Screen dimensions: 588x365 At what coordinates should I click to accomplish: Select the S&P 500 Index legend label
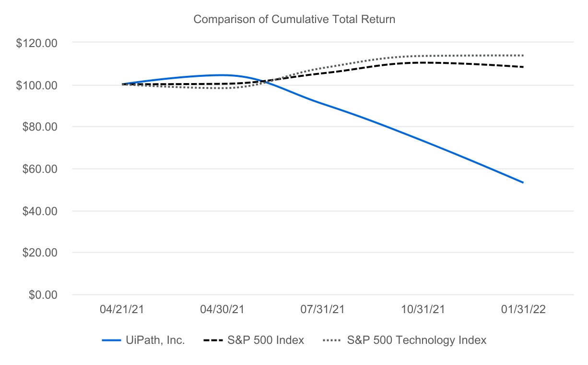click(x=267, y=341)
